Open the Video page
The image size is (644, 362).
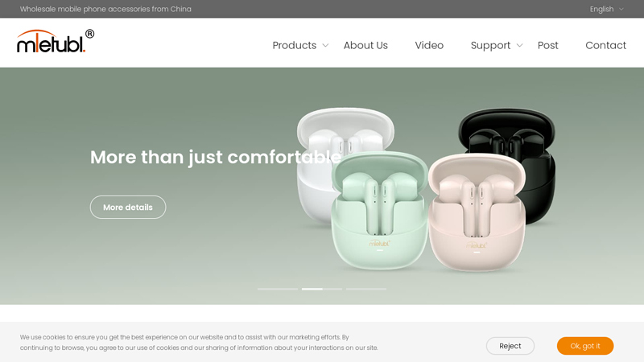[x=429, y=45]
